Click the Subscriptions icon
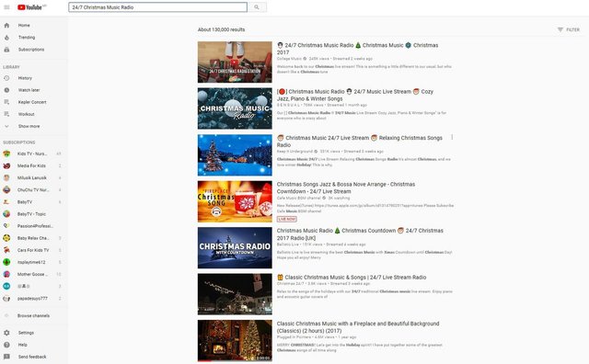The image size is (589, 364). [6, 49]
